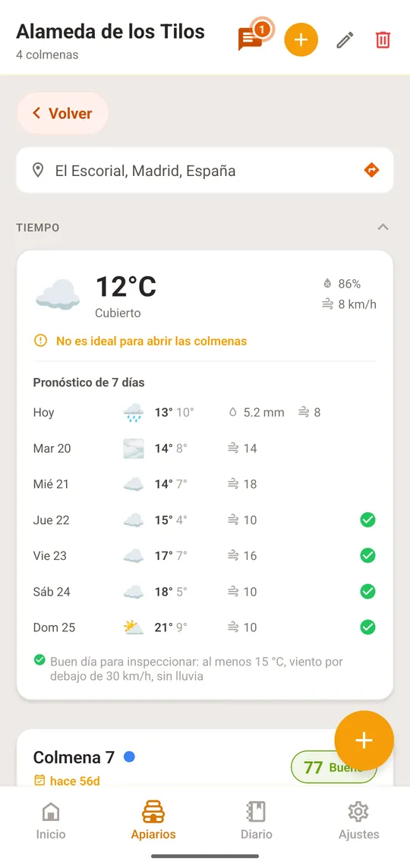Tap the floating orange add button

tap(364, 741)
